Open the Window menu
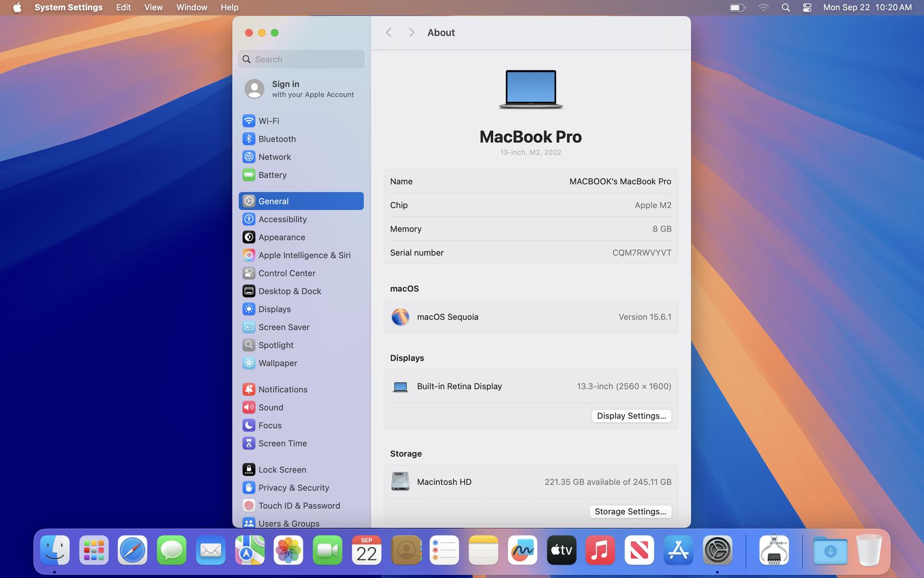The image size is (924, 578). point(192,7)
